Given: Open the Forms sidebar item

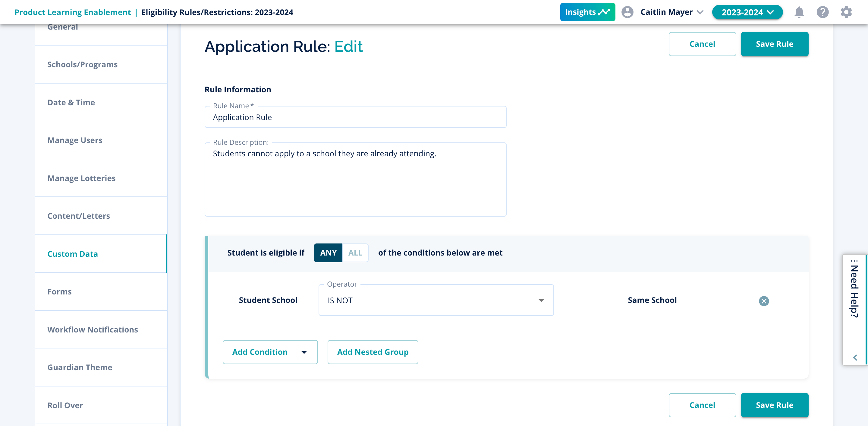Looking at the screenshot, I should coord(60,291).
